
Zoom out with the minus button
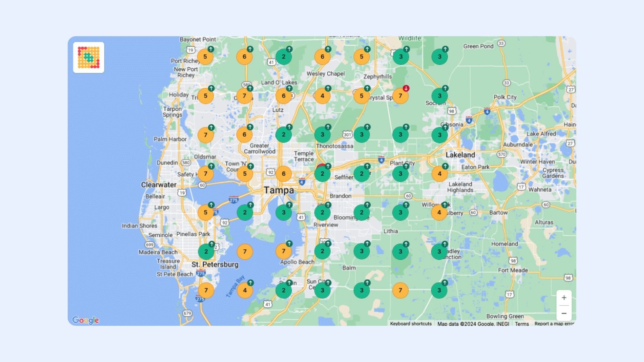click(x=565, y=313)
